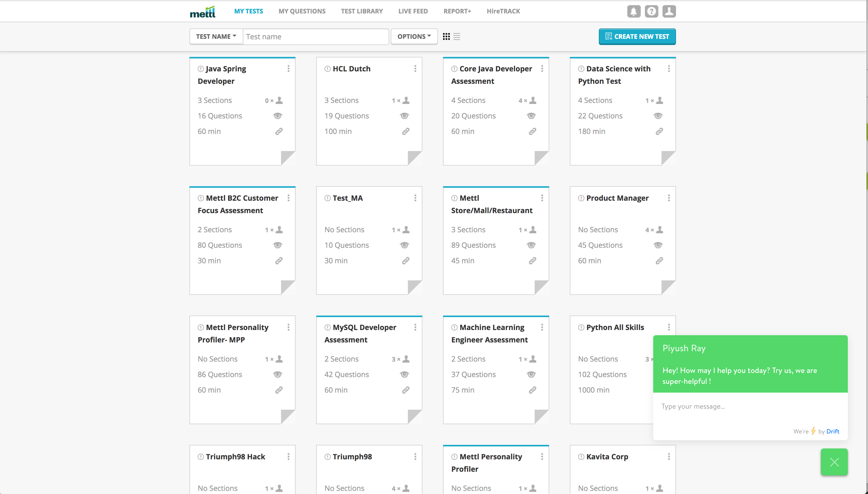Copy the share link for HCL Dutch test
The width and height of the screenshot is (868, 494).
406,131
